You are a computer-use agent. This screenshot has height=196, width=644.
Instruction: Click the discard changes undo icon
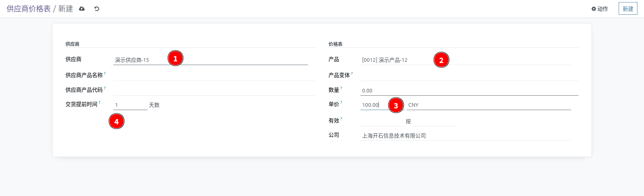click(x=97, y=9)
